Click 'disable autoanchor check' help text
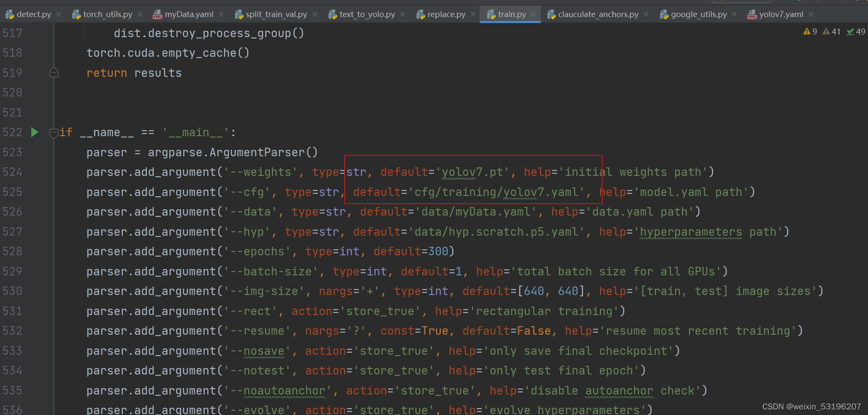 point(613,391)
